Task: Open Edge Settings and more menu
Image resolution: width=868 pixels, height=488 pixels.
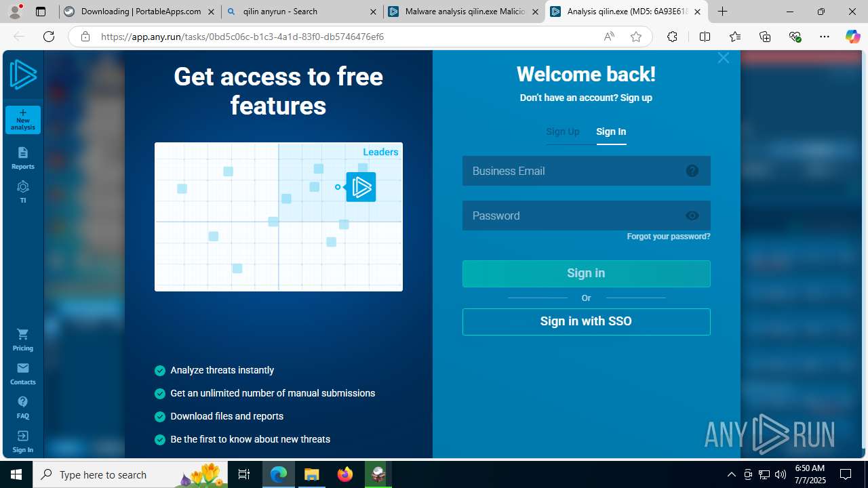Action: [x=825, y=37]
